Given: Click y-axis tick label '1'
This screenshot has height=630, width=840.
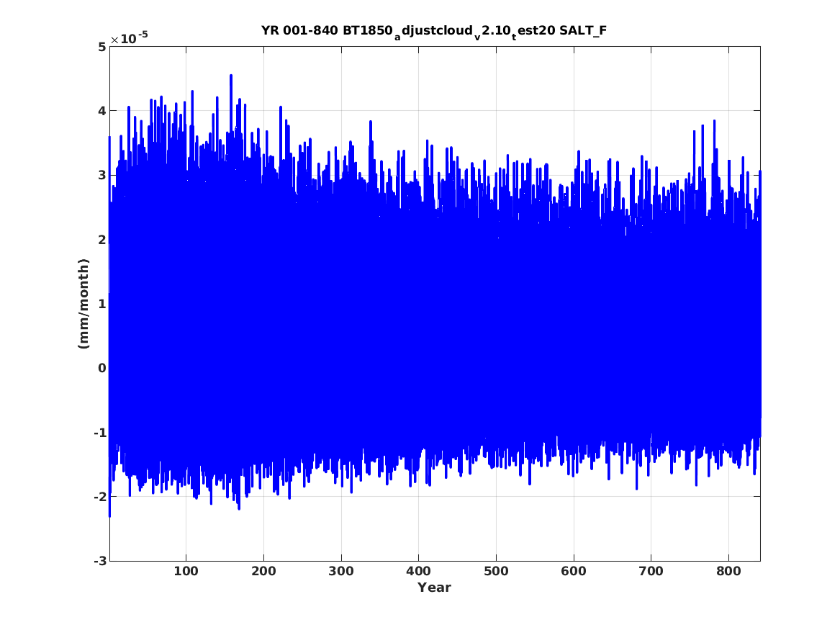Looking at the screenshot, I should coord(101,304).
